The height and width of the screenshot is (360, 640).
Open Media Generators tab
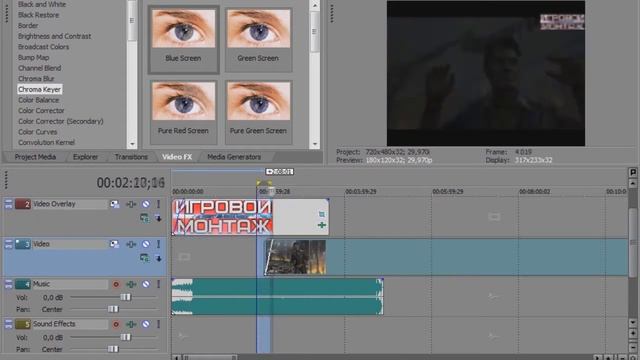click(x=234, y=157)
